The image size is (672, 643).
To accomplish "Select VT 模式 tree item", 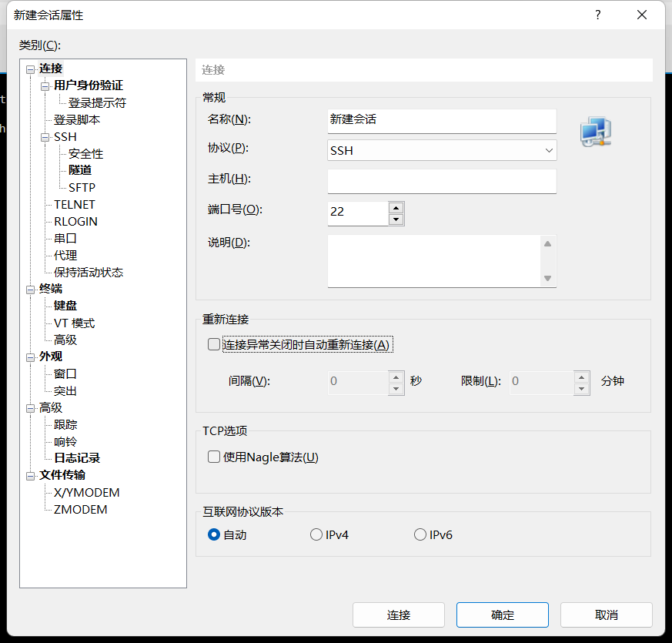I will pyautogui.click(x=74, y=323).
